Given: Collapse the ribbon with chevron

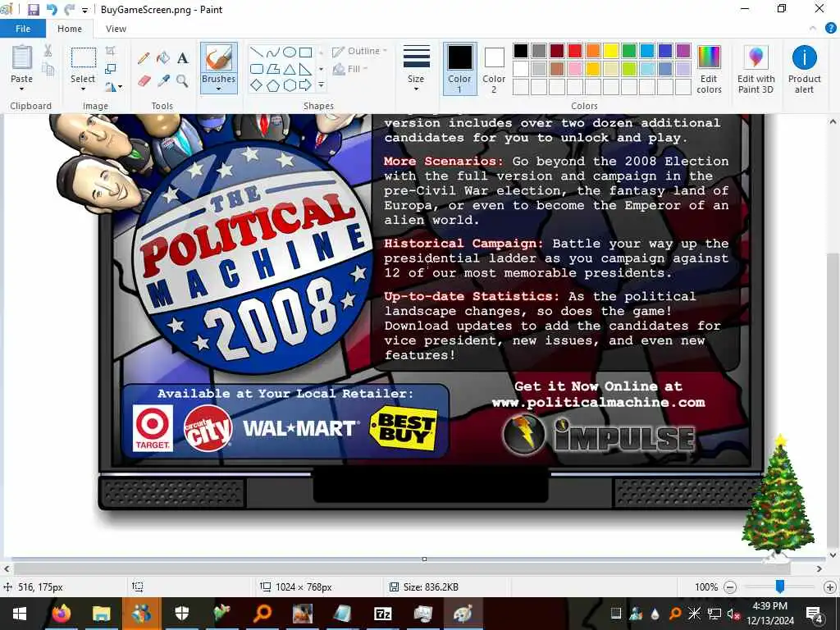Looking at the screenshot, I should click(x=813, y=29).
